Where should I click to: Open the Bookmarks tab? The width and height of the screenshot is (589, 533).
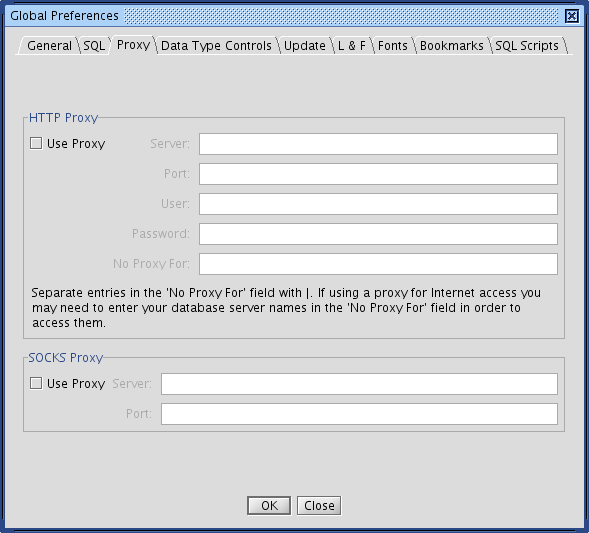point(452,46)
